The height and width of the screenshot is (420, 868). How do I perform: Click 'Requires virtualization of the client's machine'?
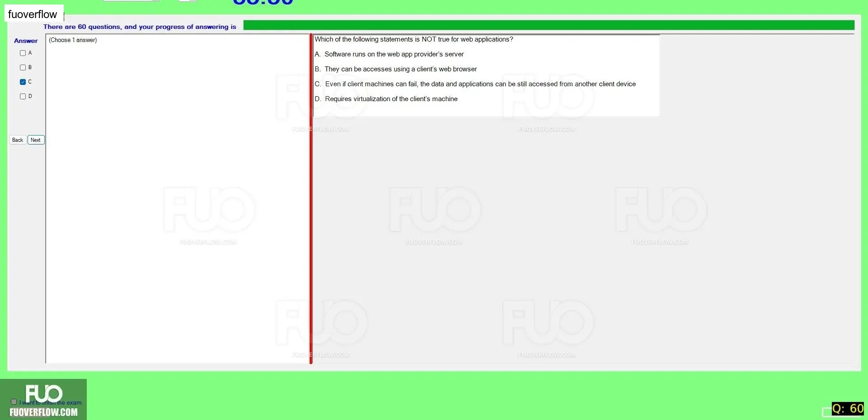click(x=391, y=99)
